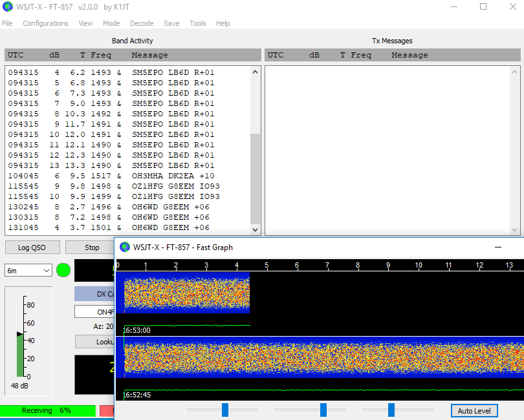Select row 094315 13 13.3 1490 SM5EPO
This screenshot has height=420, width=524.
click(128, 165)
